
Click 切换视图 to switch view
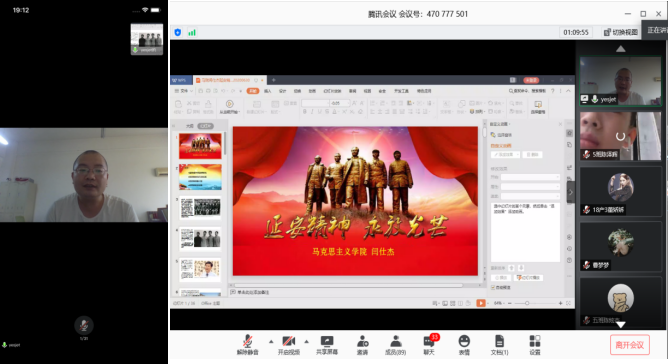(x=621, y=32)
